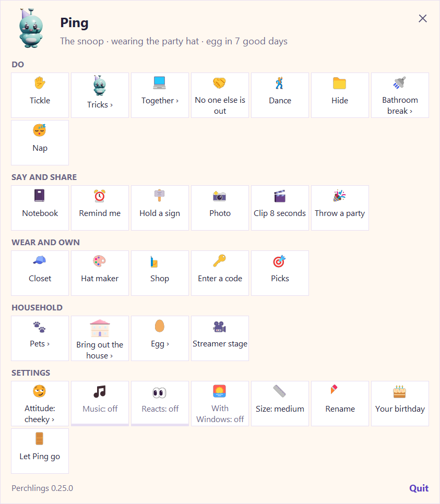This screenshot has width=440, height=504.
Task: Open the Closet
Action: tap(40, 273)
